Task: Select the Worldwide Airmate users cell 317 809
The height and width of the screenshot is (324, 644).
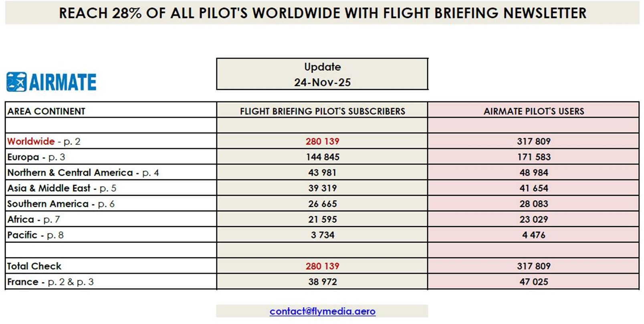Action: coord(533,141)
